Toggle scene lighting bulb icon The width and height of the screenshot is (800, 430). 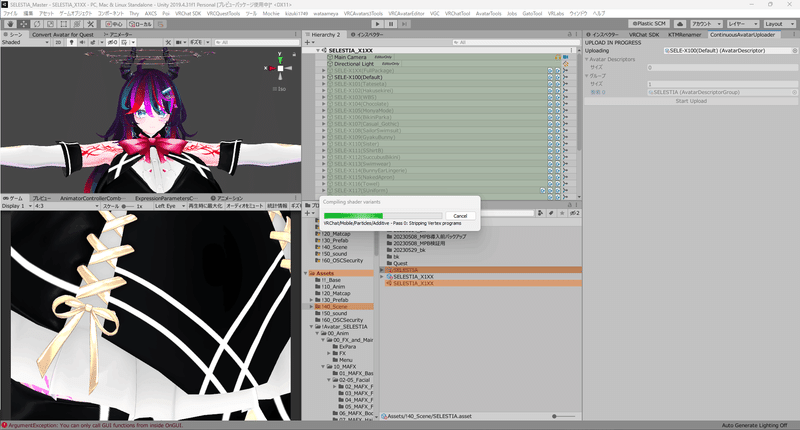pos(71,42)
